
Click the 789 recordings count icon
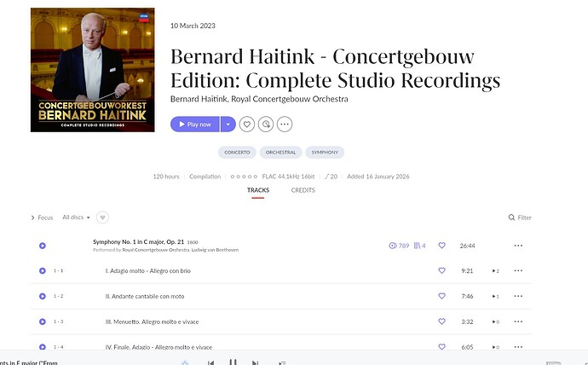click(399, 246)
